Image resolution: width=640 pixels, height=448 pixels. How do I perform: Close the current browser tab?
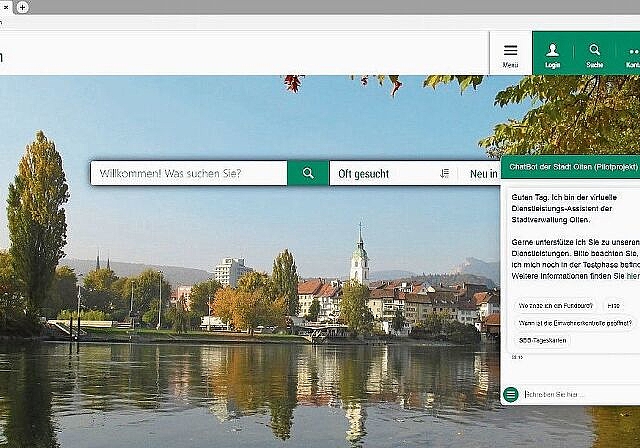[x=6, y=7]
